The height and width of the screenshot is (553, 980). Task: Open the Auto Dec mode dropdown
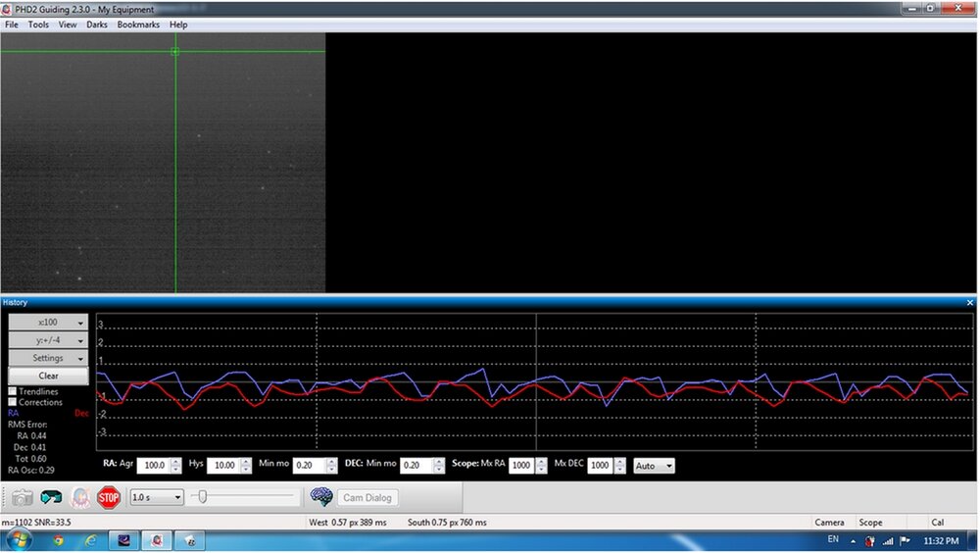tap(654, 466)
